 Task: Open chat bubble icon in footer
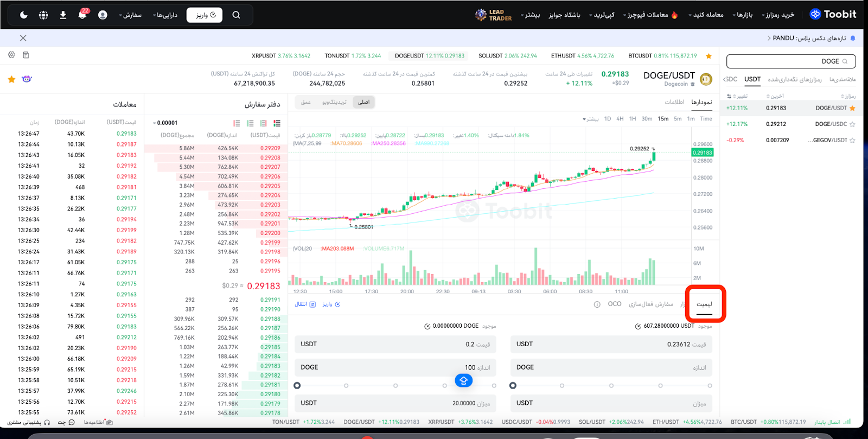point(72,422)
